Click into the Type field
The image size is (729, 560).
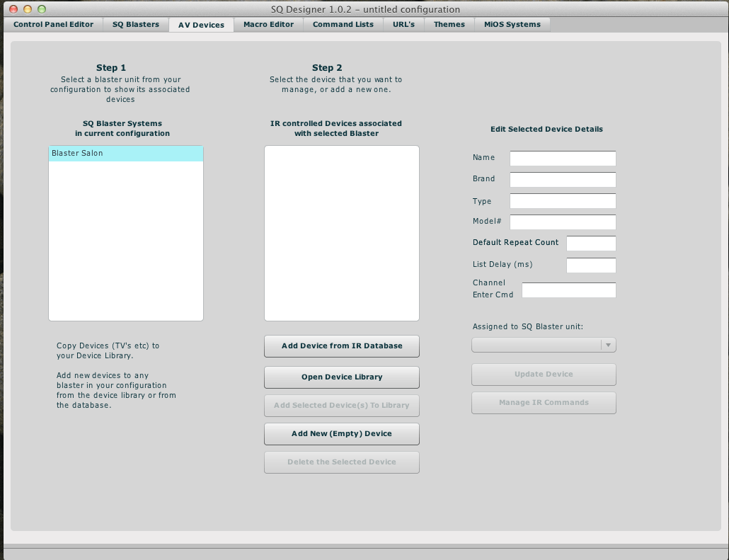pos(563,201)
